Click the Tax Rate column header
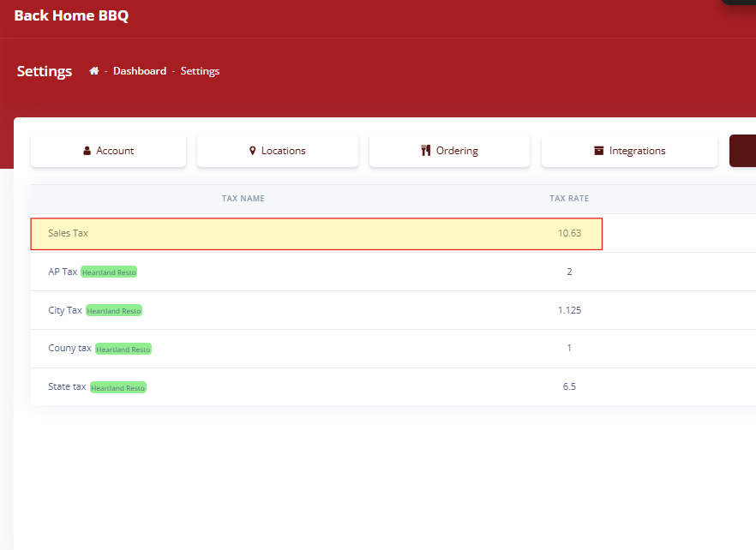756x550 pixels. (x=569, y=199)
